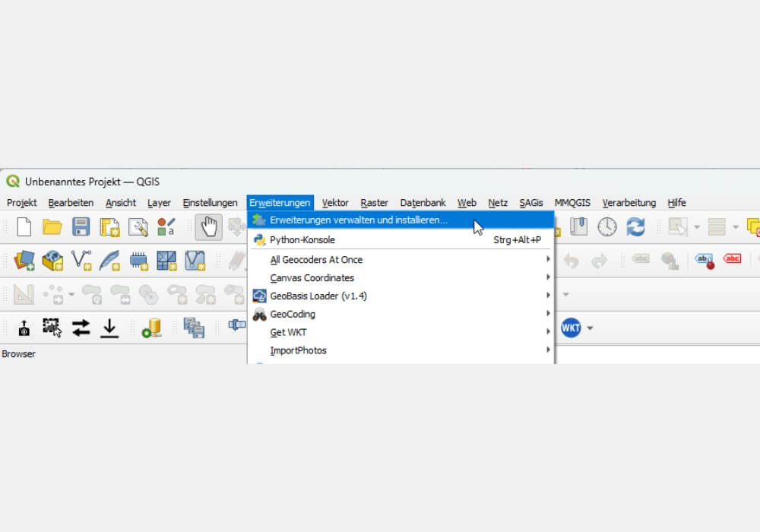Open the Datenbank menu
This screenshot has height=532, width=760.
(x=423, y=202)
